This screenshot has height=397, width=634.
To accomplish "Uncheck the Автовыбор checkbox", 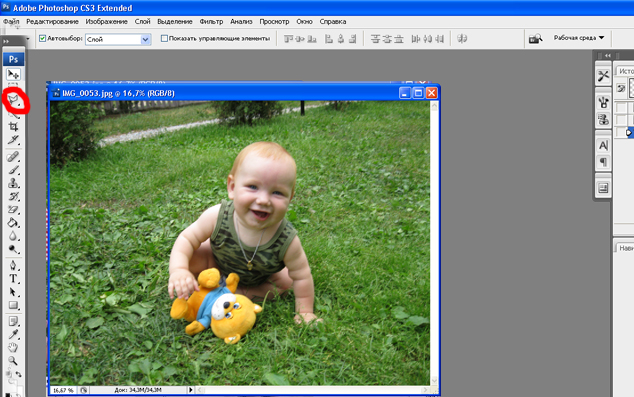I will click(x=42, y=38).
